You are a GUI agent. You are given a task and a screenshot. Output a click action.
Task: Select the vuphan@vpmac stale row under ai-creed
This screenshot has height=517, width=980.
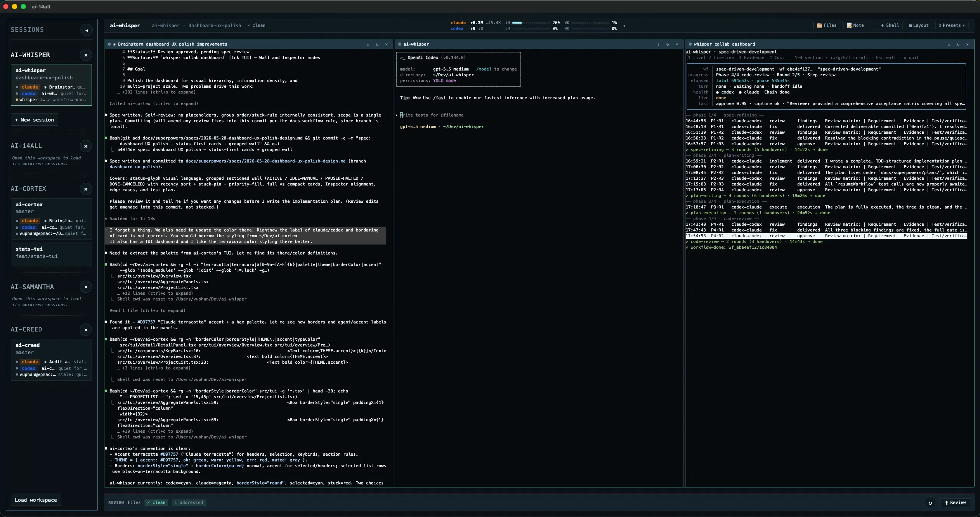tap(51, 375)
